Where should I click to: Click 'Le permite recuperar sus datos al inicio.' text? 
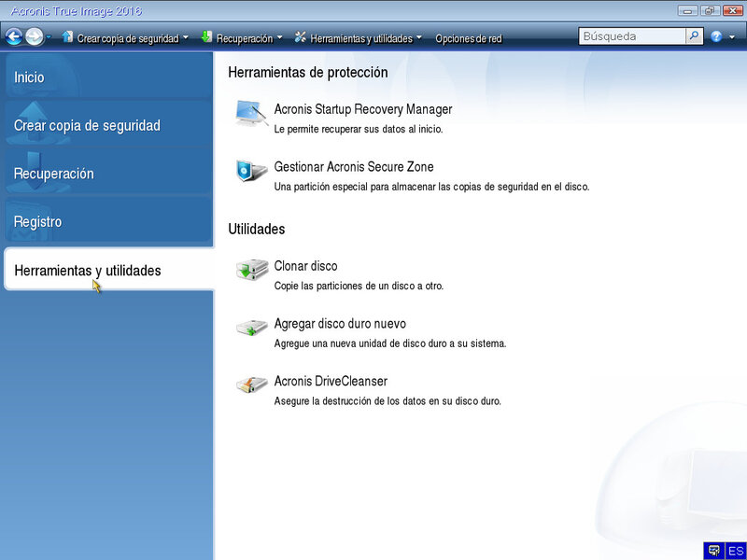[359, 129]
